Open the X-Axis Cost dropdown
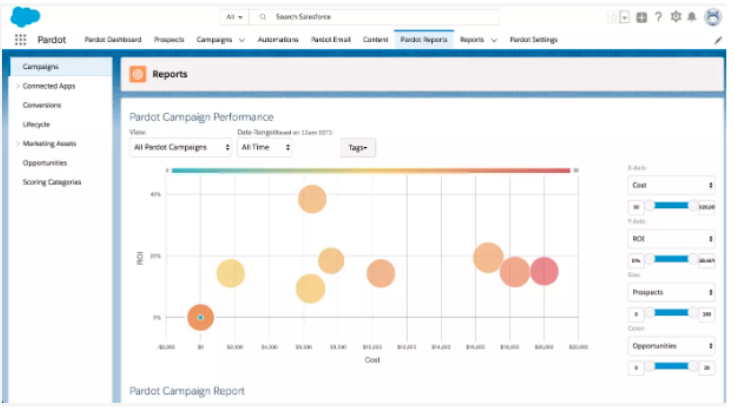The height and width of the screenshot is (412, 735). (x=671, y=186)
